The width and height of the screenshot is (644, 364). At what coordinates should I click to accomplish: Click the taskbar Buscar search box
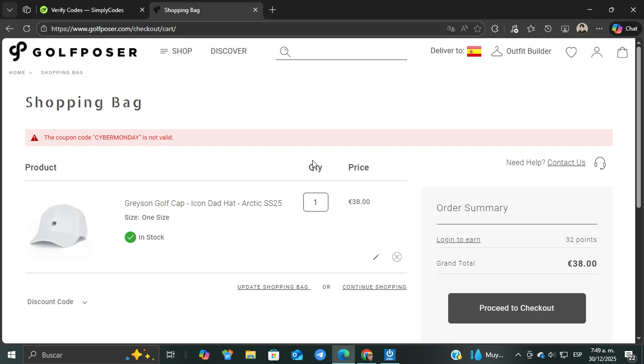pyautogui.click(x=91, y=355)
